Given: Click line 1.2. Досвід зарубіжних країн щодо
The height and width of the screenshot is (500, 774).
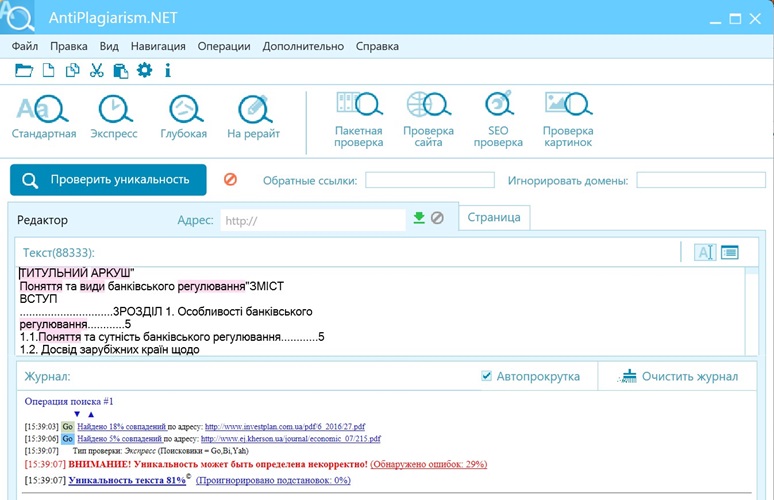Looking at the screenshot, I should click(110, 349).
